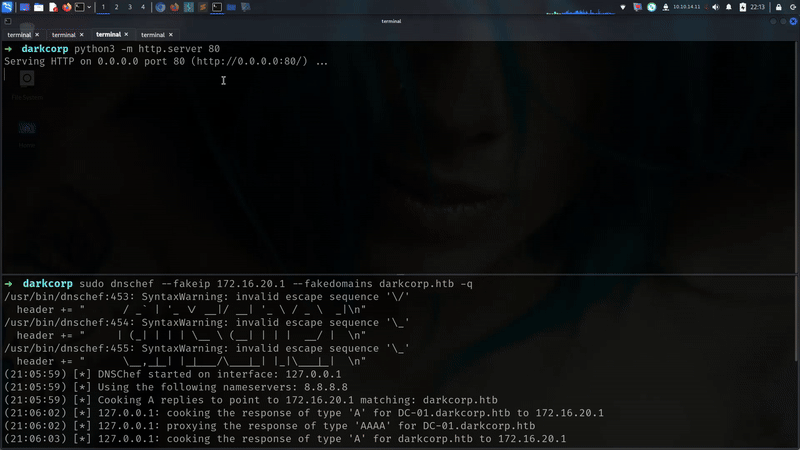The height and width of the screenshot is (450, 800).
Task: Close the active third terminal tab
Action: tap(125, 35)
